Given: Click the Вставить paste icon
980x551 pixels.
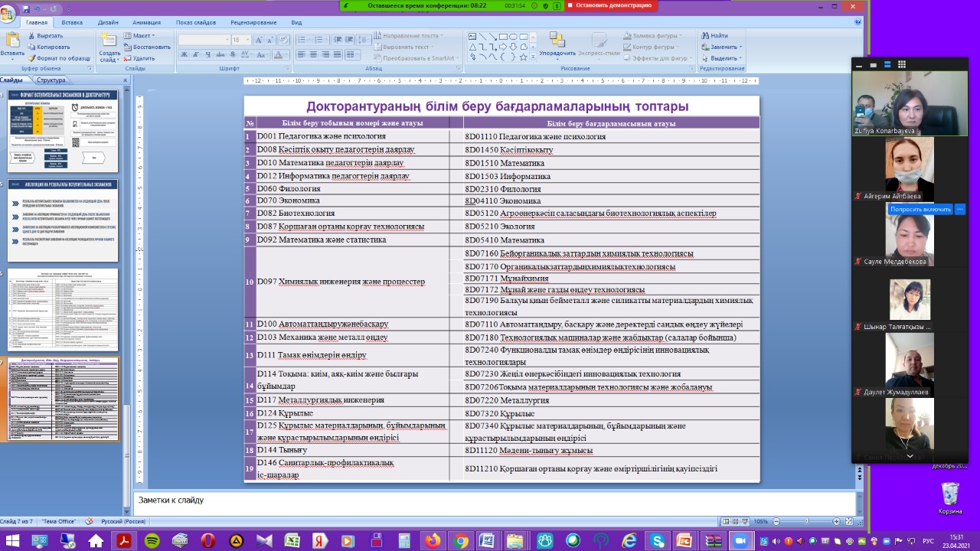Looking at the screenshot, I should point(12,40).
